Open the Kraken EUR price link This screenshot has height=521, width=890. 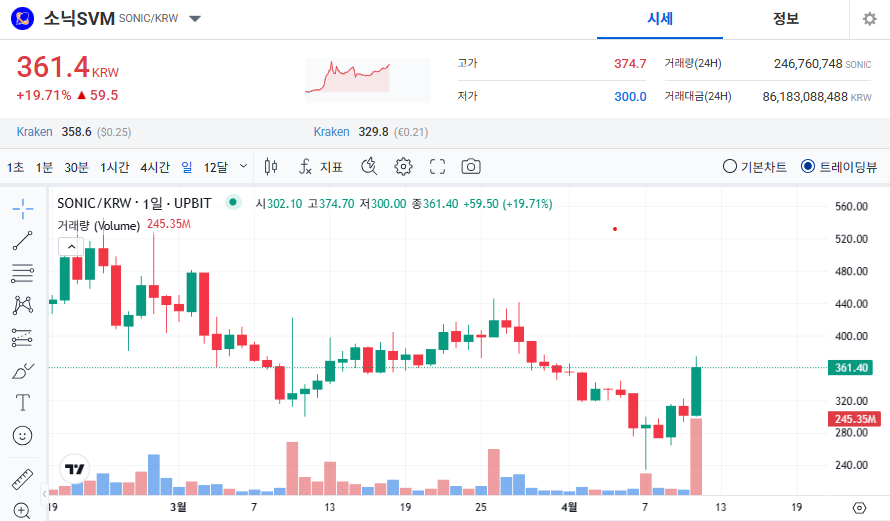331,132
